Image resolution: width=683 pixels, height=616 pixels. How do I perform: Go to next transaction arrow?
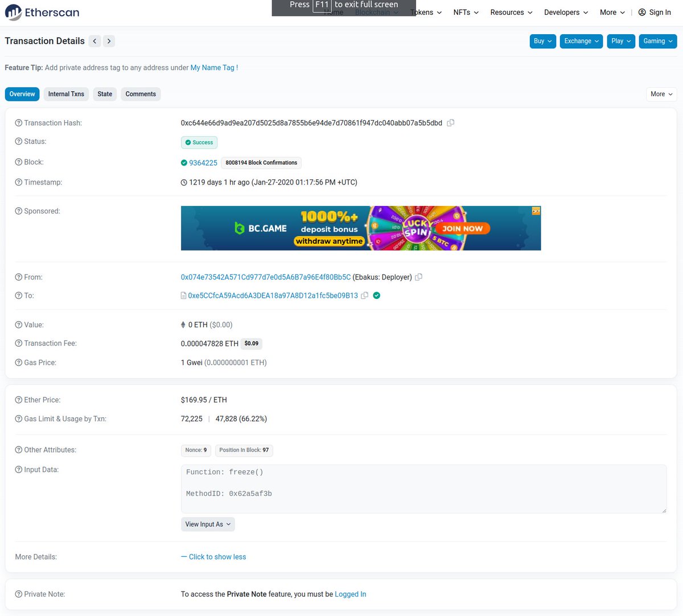point(109,41)
